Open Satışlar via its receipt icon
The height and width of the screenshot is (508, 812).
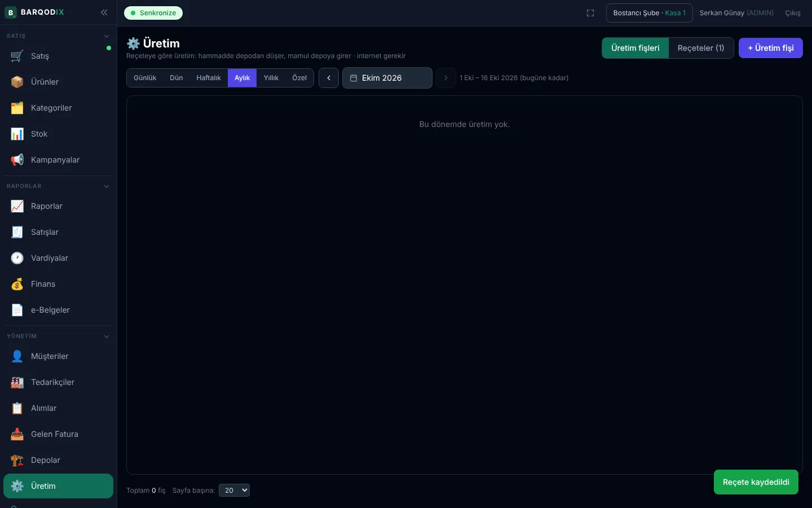pos(17,232)
